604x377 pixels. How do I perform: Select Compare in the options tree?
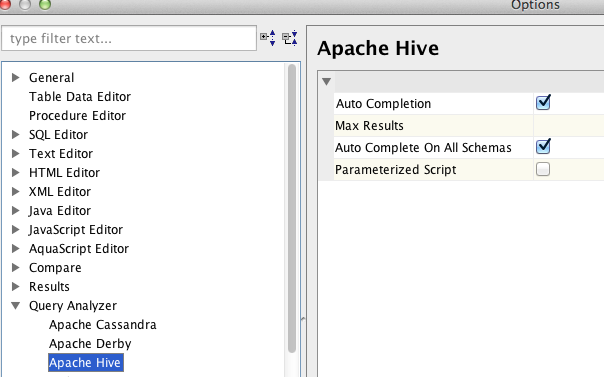[x=55, y=268]
